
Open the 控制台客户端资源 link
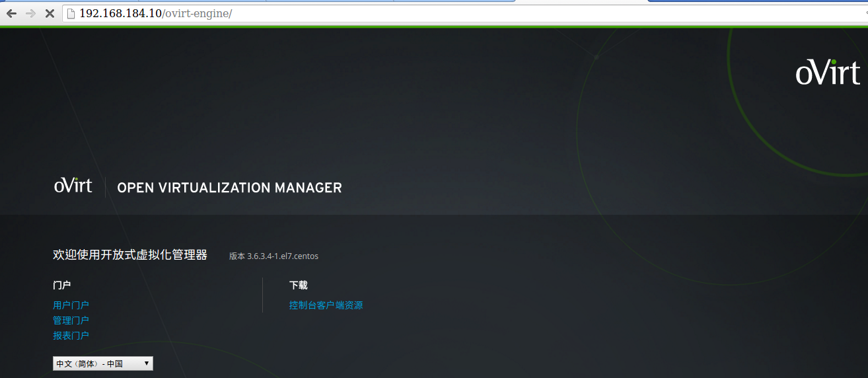326,305
